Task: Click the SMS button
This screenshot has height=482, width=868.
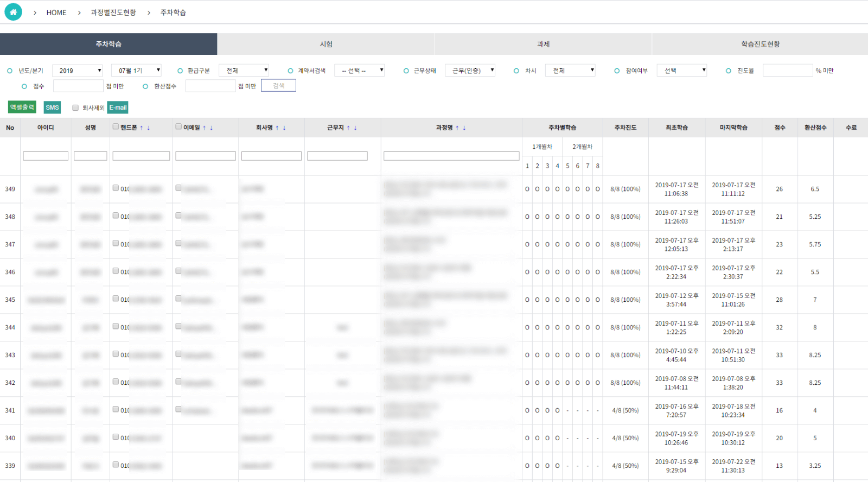Action: 52,107
